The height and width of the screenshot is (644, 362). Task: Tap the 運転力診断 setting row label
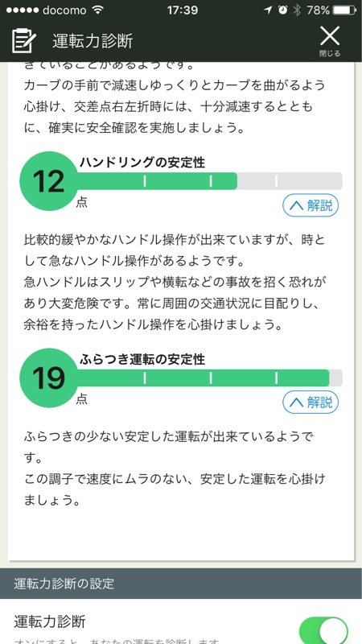coord(50,621)
